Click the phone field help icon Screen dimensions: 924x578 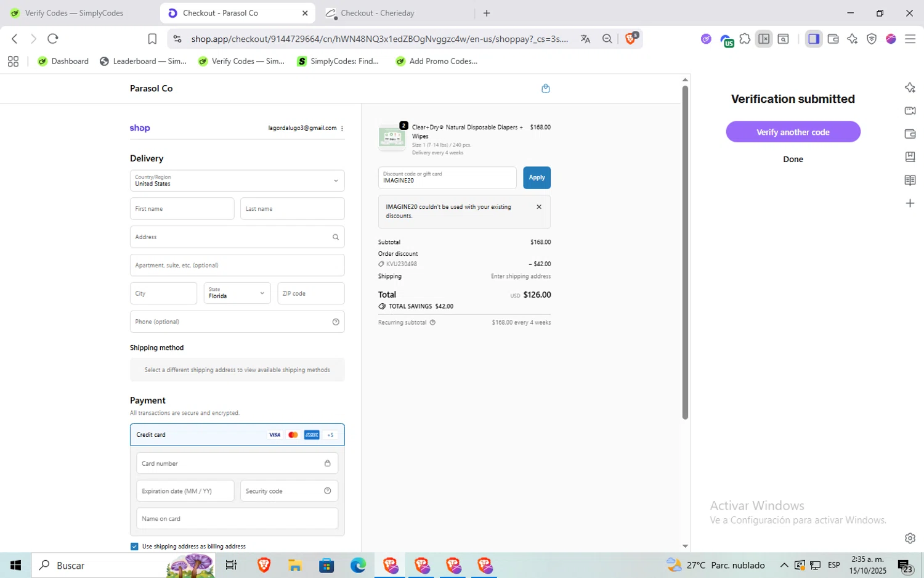pos(336,322)
